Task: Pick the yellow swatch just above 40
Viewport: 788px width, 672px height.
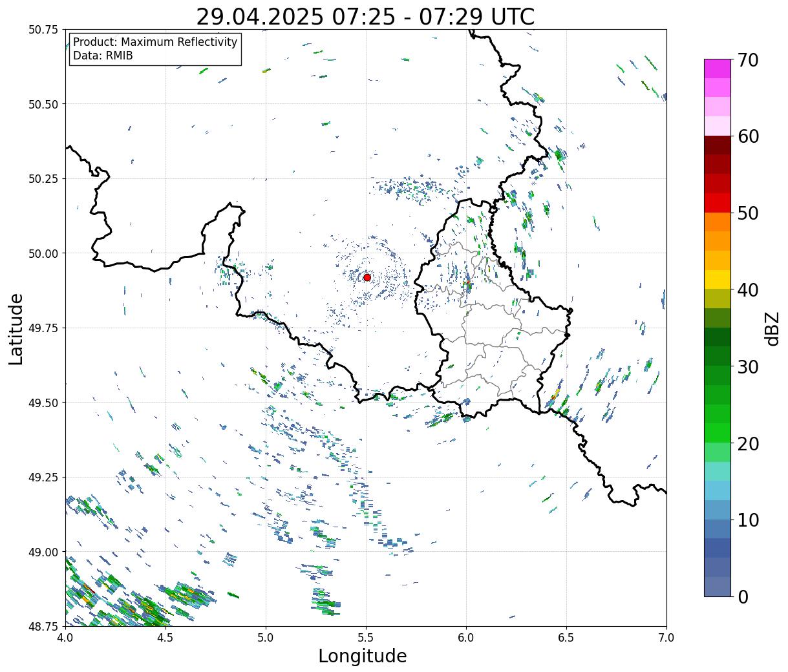Action: [x=718, y=280]
